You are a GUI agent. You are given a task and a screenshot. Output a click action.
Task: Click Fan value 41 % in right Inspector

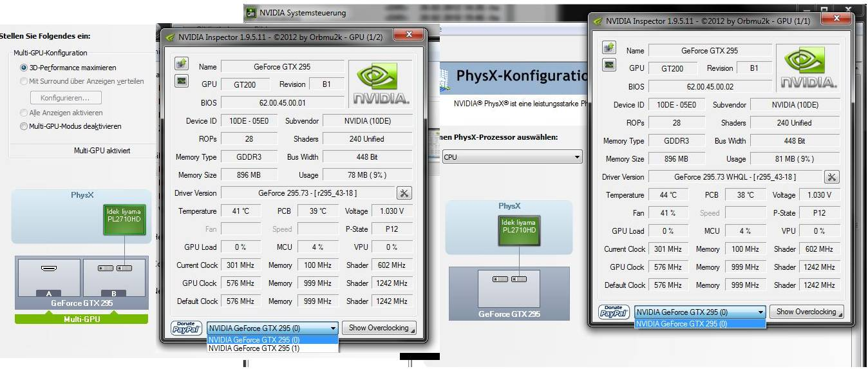pos(668,213)
